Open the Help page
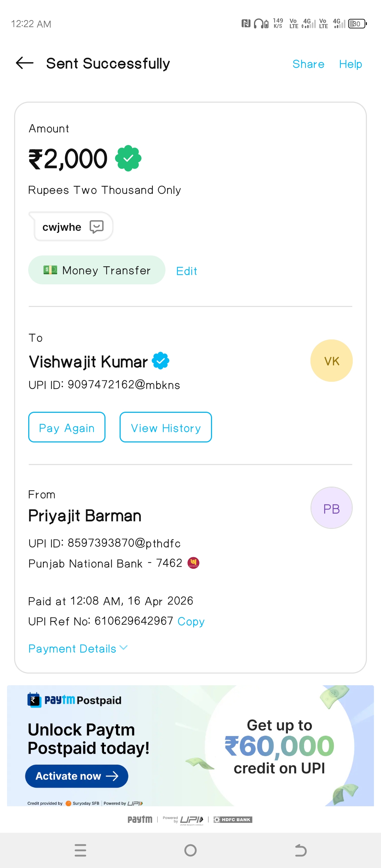 pos(350,64)
